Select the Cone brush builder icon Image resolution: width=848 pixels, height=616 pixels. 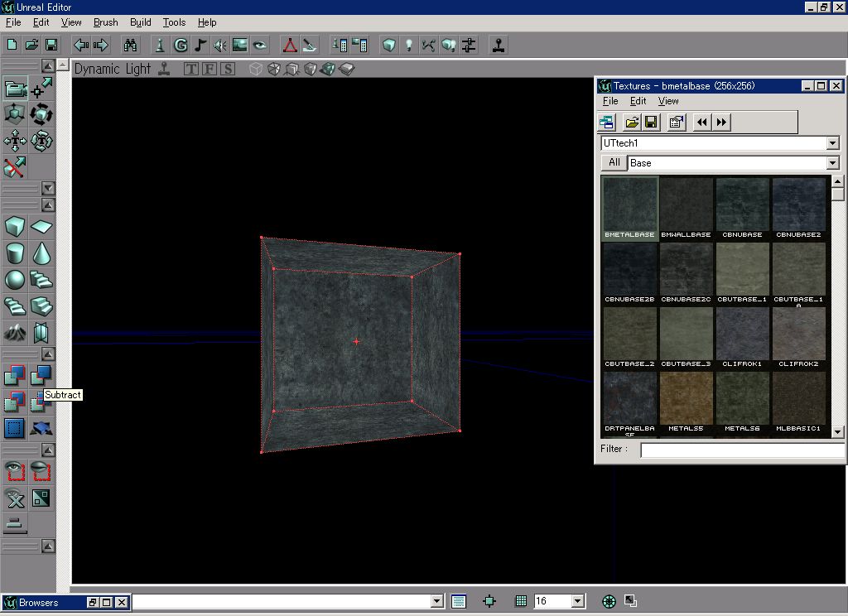pyautogui.click(x=41, y=253)
